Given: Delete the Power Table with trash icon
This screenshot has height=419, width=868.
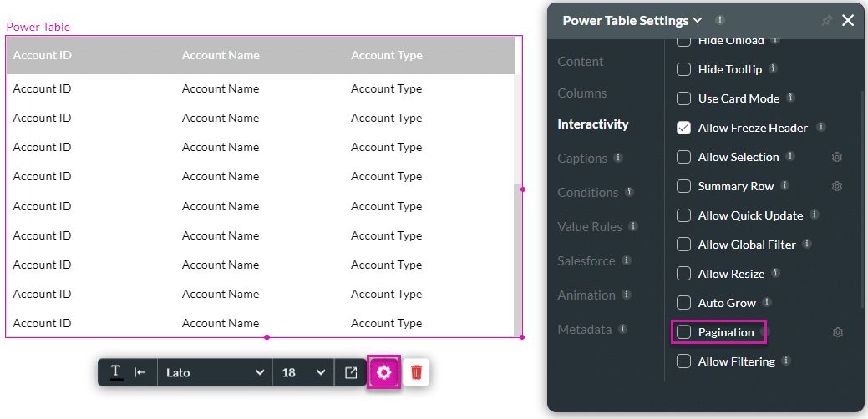Looking at the screenshot, I should pos(416,372).
